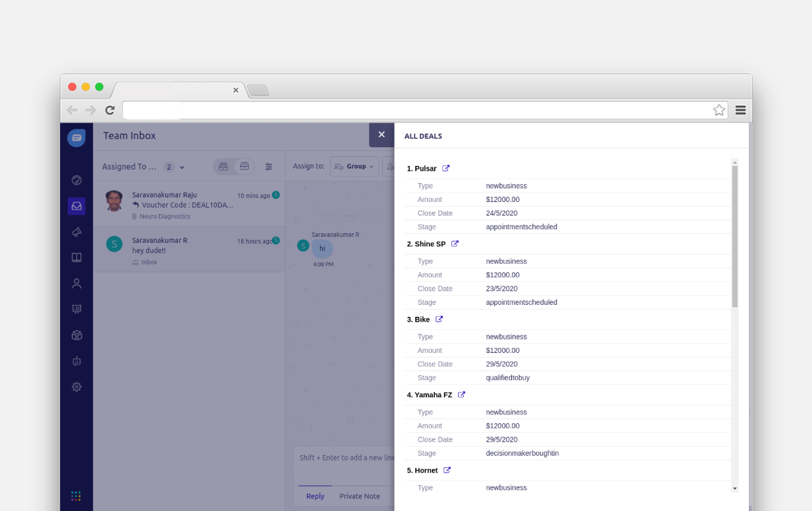This screenshot has height=511, width=812.
Task: Open the Team Inbox sidebar icon
Action: (76, 206)
